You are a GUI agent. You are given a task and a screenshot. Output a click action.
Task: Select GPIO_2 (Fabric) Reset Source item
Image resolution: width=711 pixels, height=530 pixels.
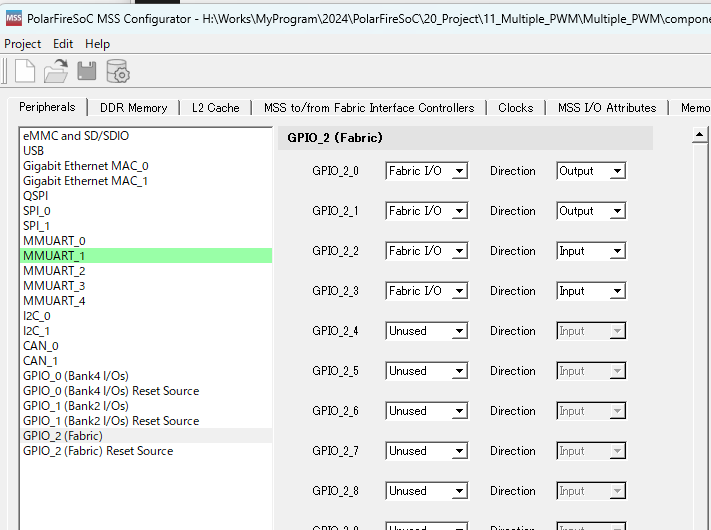(98, 451)
